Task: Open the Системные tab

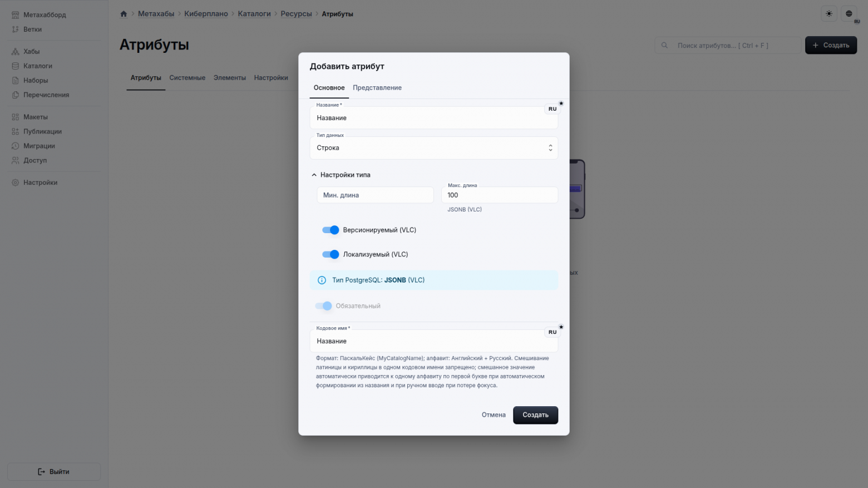Action: pos(187,78)
